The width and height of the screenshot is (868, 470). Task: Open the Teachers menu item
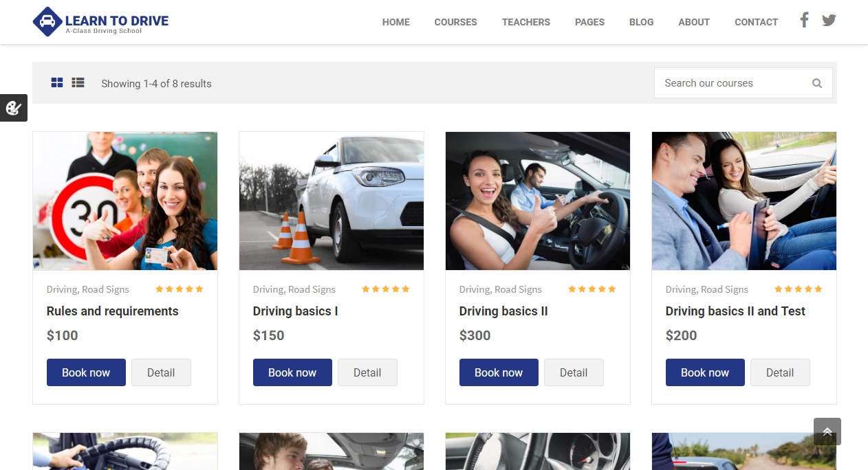tap(525, 22)
